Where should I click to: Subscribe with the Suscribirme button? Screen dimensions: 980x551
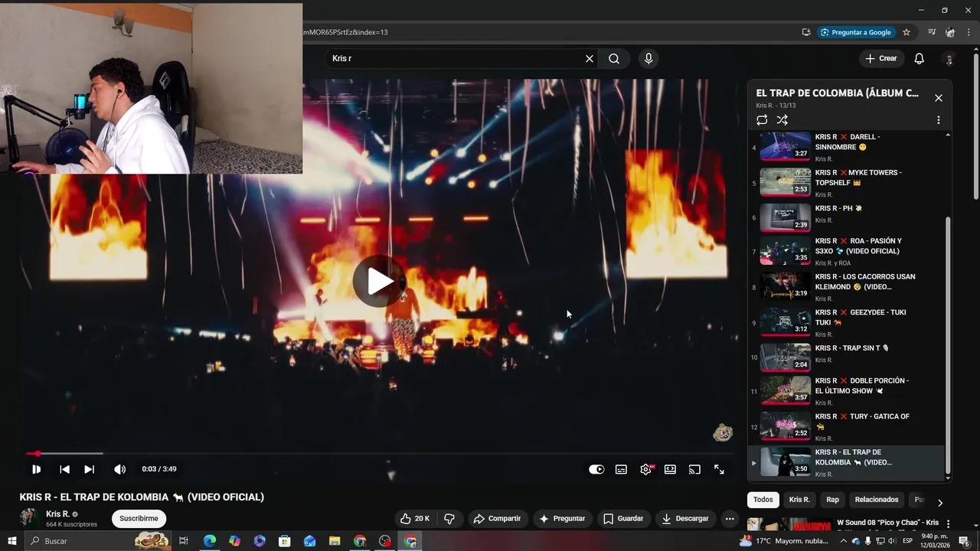pyautogui.click(x=139, y=519)
